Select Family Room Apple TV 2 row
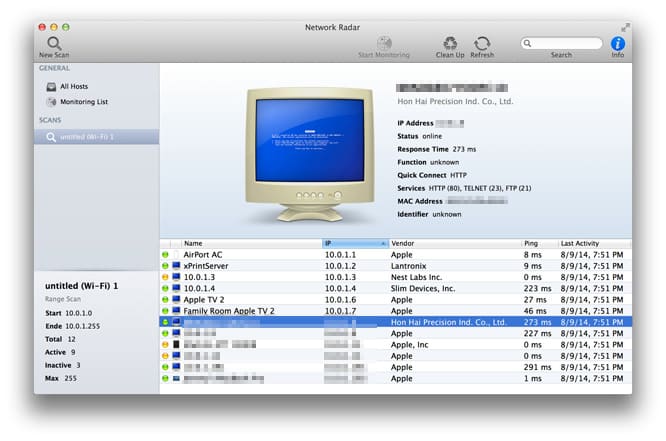Screen dimensions: 666x441 (x=228, y=311)
